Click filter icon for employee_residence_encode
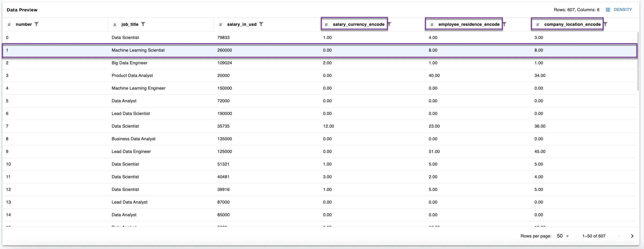Image resolution: width=644 pixels, height=249 pixels. (504, 24)
